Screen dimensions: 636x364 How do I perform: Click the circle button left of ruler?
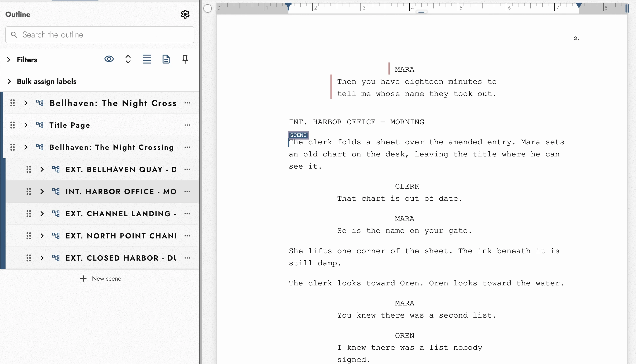click(208, 8)
